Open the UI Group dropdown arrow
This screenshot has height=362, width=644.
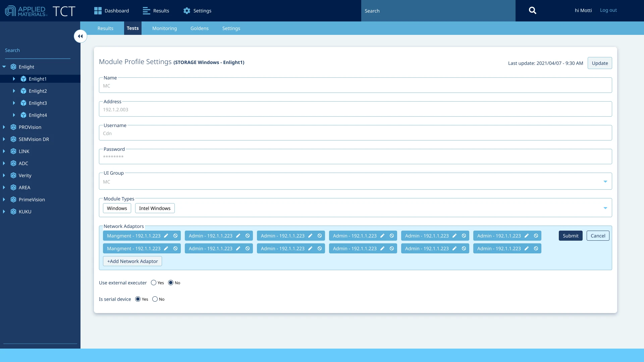[605, 181]
